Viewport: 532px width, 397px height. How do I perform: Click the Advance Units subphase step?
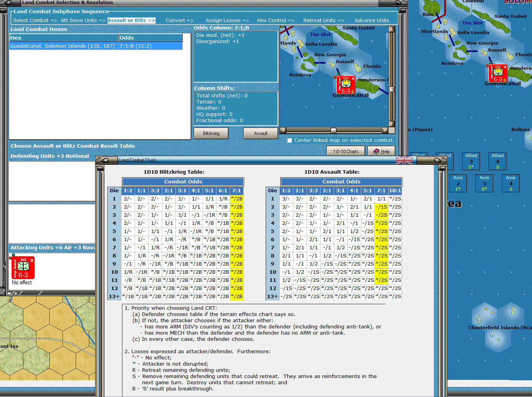click(372, 21)
